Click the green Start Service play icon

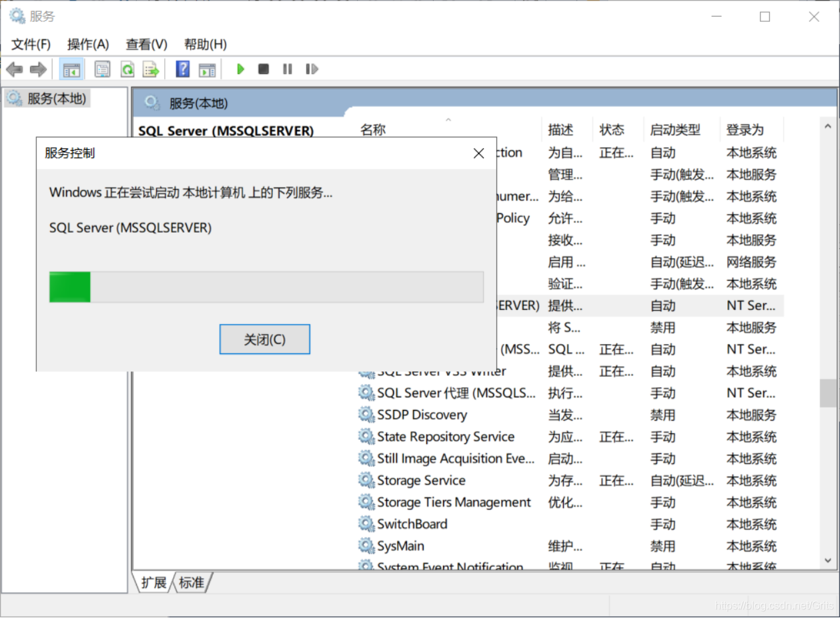(241, 69)
